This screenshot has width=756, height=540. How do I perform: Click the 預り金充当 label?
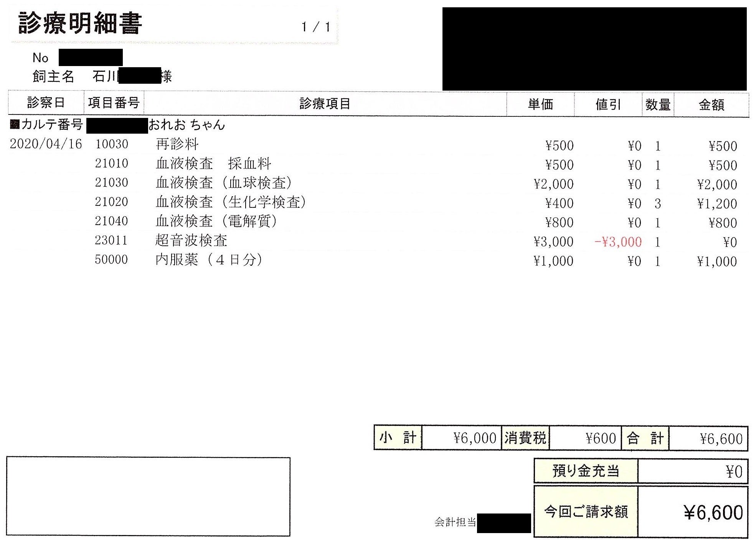(x=586, y=471)
